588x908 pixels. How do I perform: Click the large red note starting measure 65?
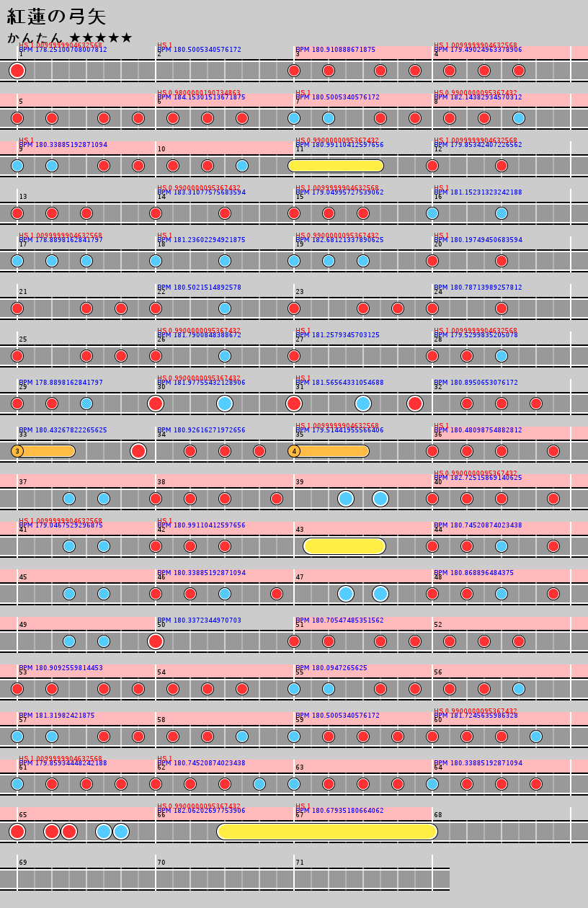17,832
